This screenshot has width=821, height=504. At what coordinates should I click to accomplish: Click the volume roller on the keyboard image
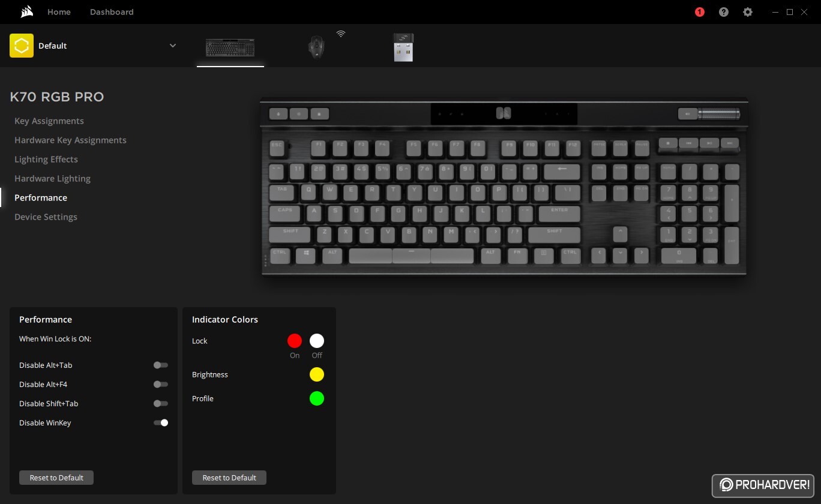pos(718,113)
